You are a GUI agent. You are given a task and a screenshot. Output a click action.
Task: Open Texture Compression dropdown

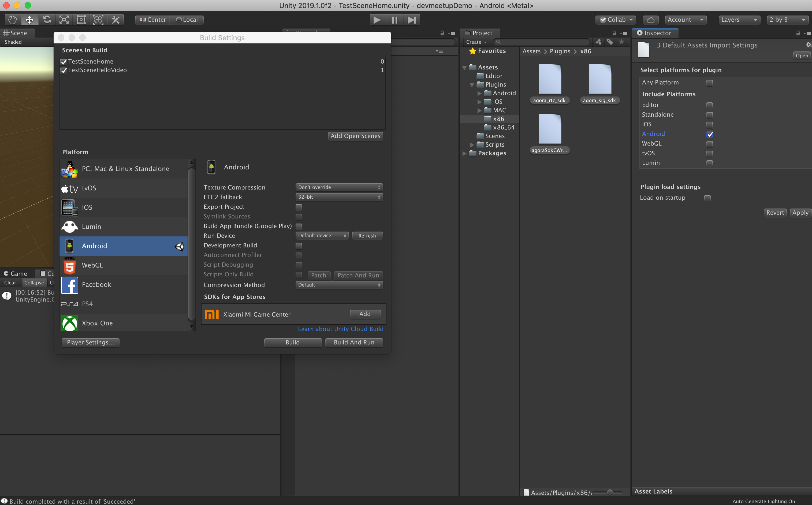[x=339, y=187]
